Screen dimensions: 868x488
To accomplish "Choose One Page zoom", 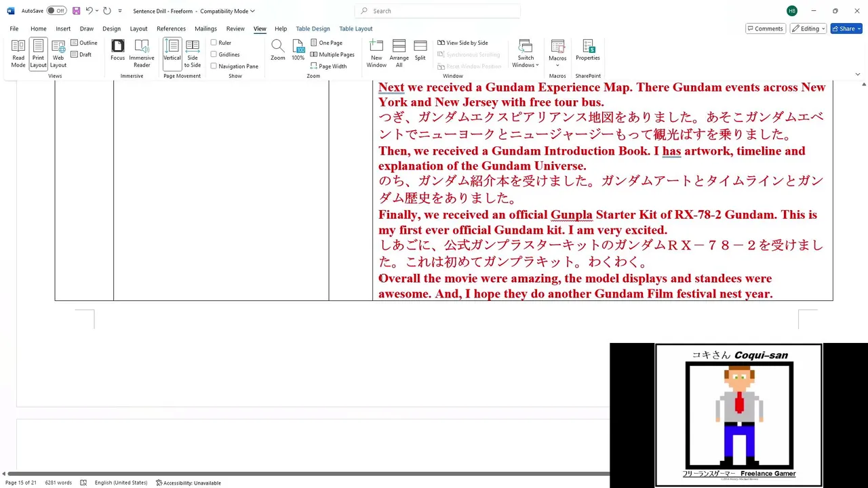I will pyautogui.click(x=326, y=43).
